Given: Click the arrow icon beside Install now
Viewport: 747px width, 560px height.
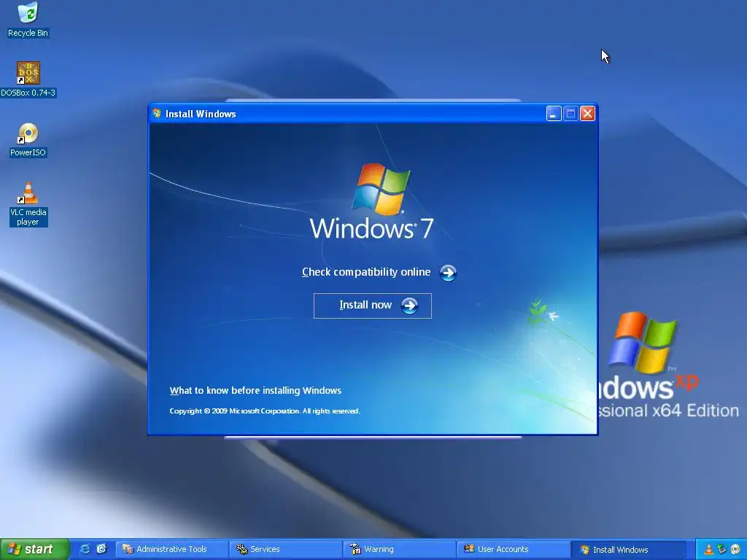Looking at the screenshot, I should [x=409, y=306].
